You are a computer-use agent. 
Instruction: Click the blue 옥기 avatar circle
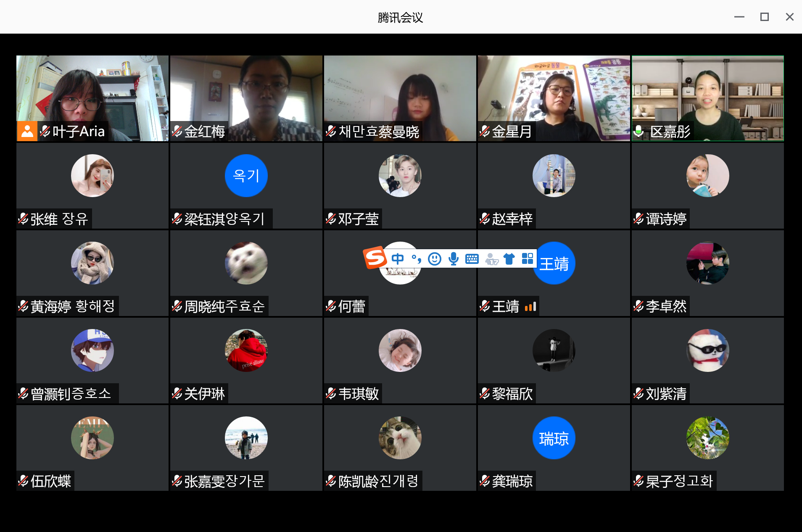pos(246,176)
